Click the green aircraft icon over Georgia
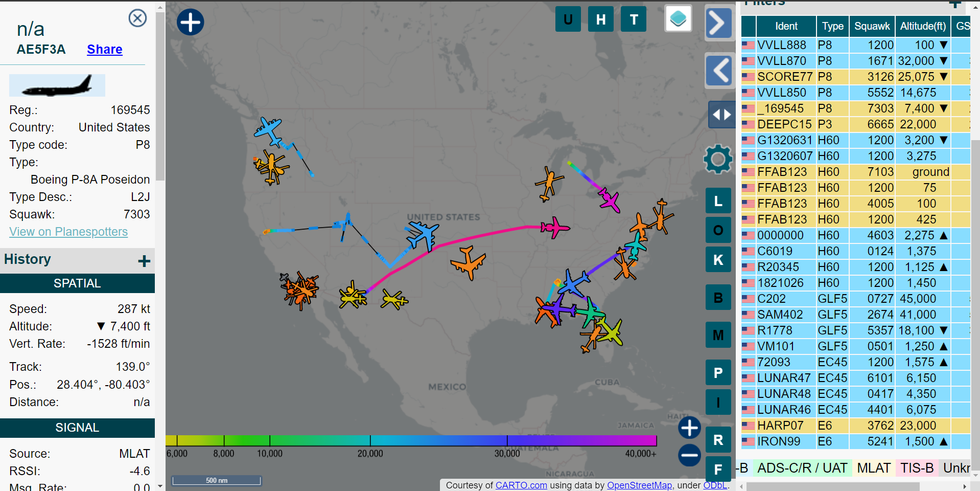Viewport: 980px width, 491px height. 590,312
